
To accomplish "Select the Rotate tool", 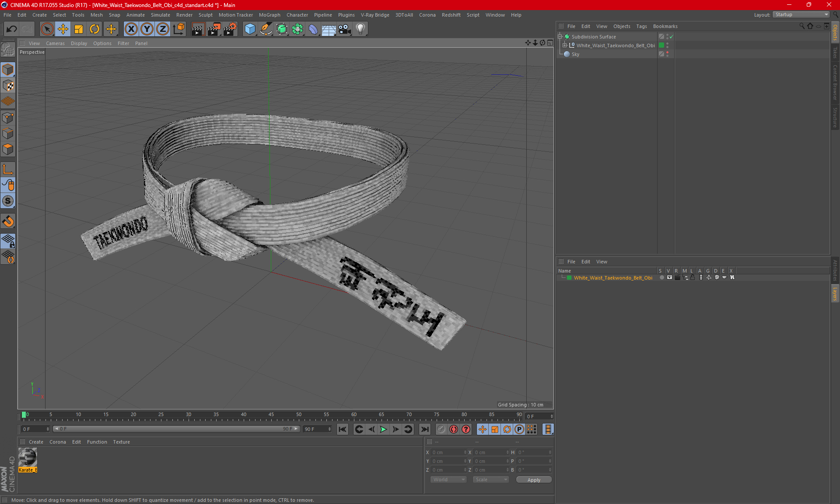I will (x=94, y=29).
